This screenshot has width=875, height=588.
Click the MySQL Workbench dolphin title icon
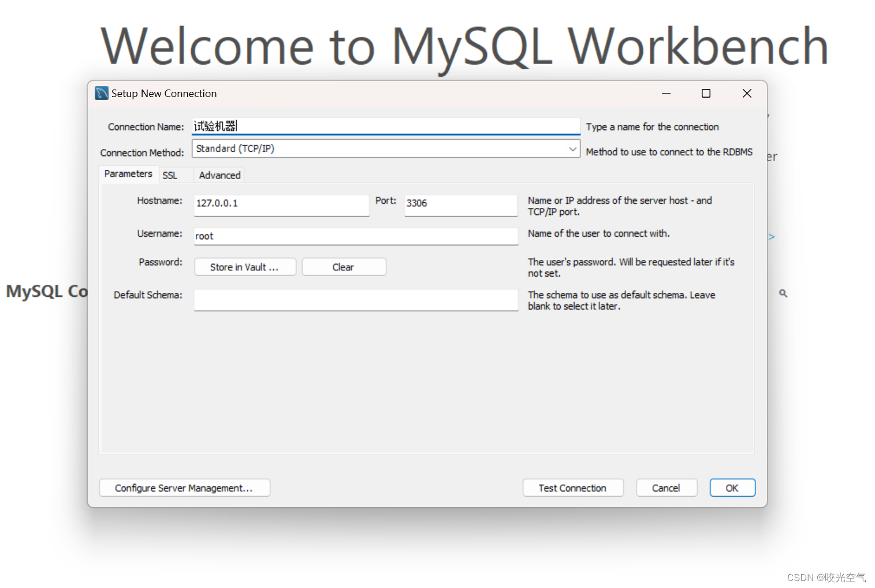[102, 93]
